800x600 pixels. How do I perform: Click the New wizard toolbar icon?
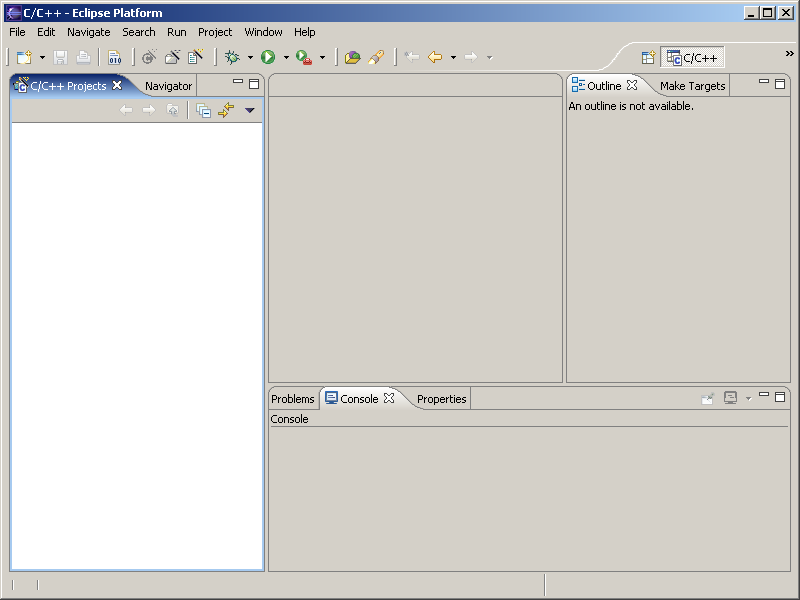pos(24,58)
